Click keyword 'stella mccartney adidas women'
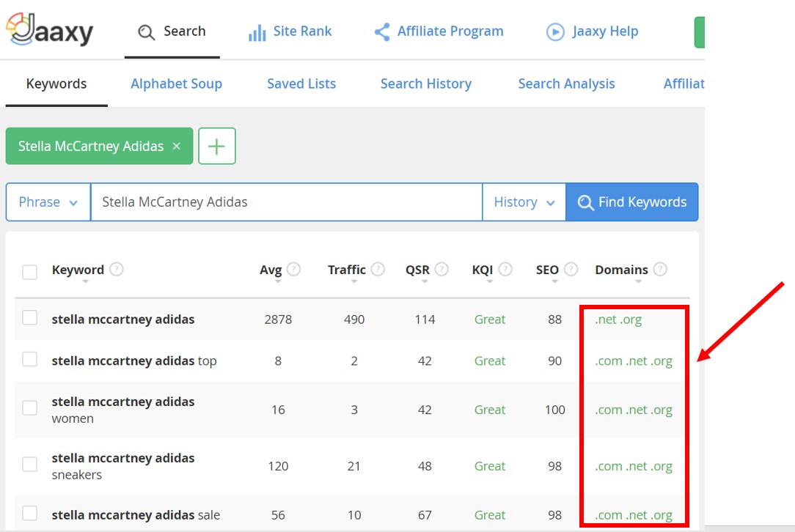Viewport: 795px width, 532px height. point(122,410)
